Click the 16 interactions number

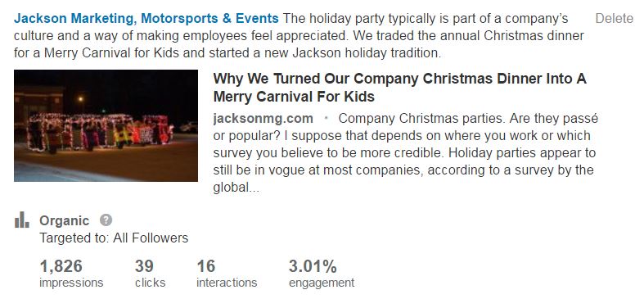point(205,266)
